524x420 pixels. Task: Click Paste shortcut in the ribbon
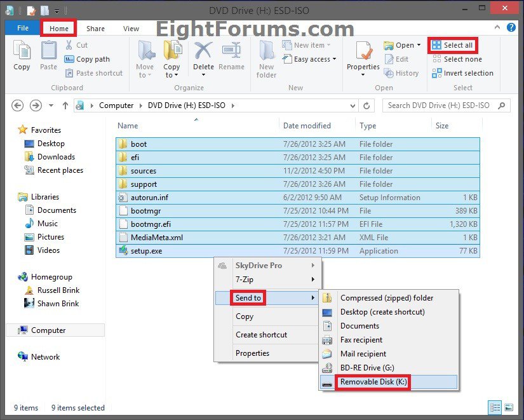(x=94, y=73)
